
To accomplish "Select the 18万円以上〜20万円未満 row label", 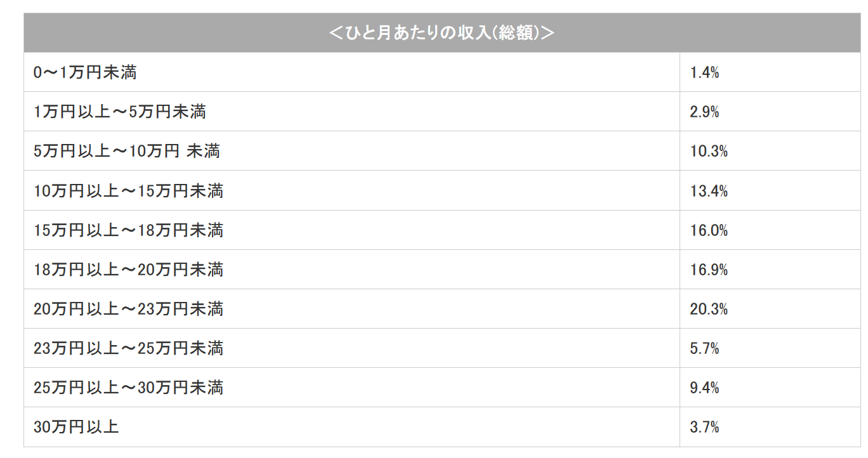I will click(129, 270).
